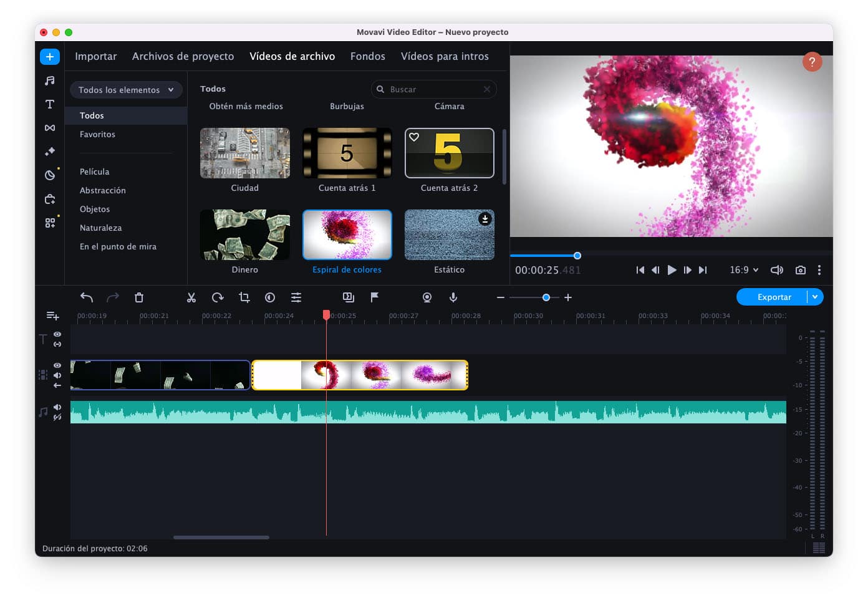
Task: Hide the video track with the eye toggle
Action: tap(57, 365)
